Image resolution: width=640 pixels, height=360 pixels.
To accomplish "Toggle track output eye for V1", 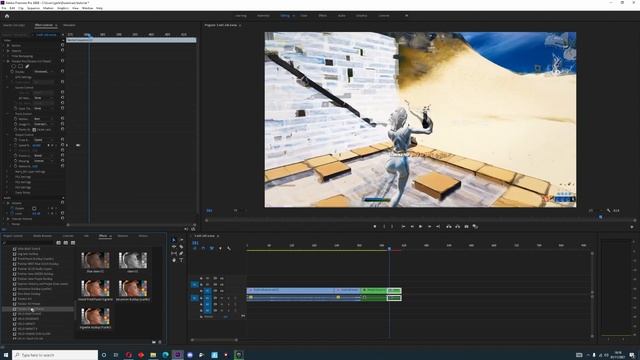I will click(x=222, y=291).
